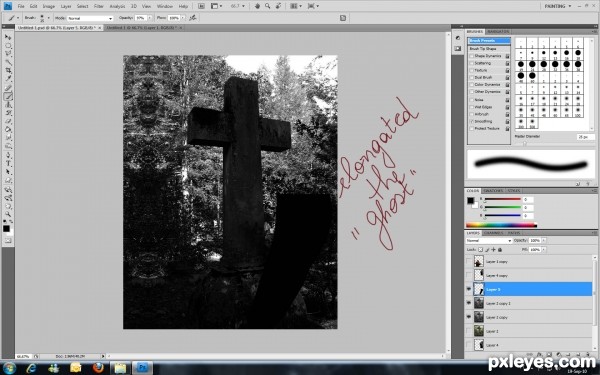
Task: Open the Flow slider arrow
Action: 183,18
